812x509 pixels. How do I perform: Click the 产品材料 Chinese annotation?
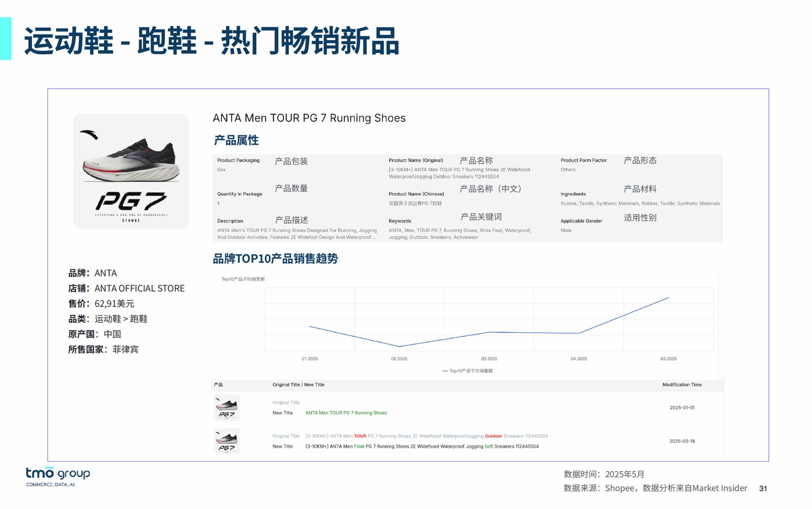(640, 189)
